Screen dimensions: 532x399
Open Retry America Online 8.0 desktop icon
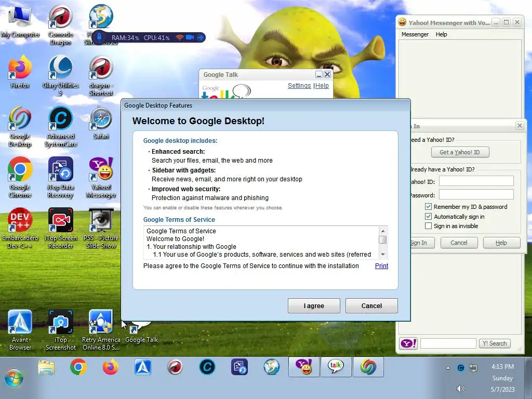coord(101,330)
